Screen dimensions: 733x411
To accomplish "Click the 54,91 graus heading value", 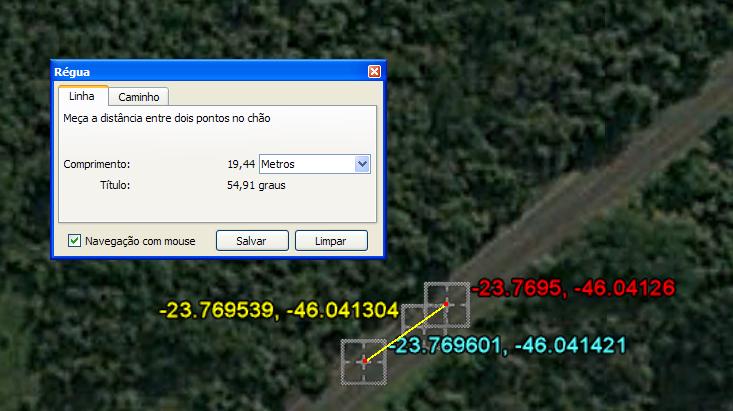I will [x=256, y=185].
